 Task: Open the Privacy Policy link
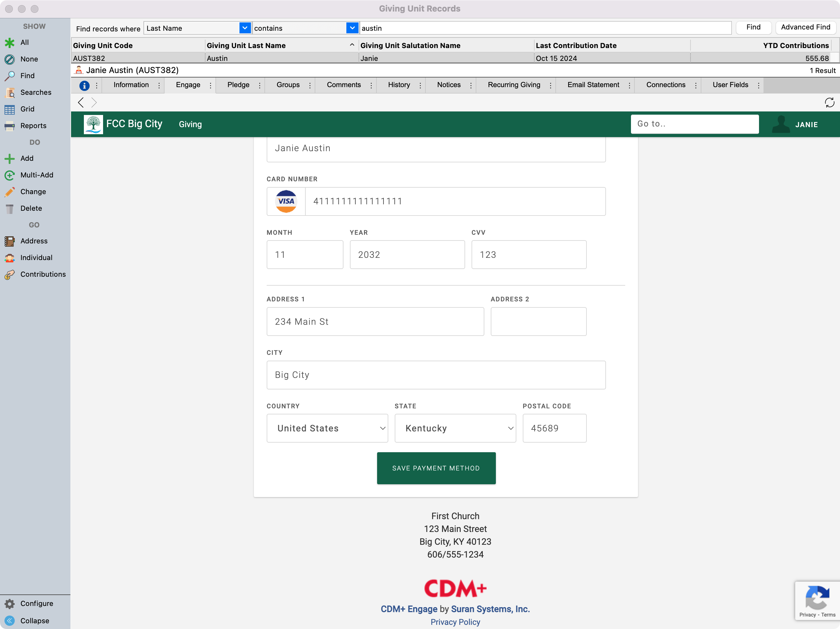[x=455, y=622]
